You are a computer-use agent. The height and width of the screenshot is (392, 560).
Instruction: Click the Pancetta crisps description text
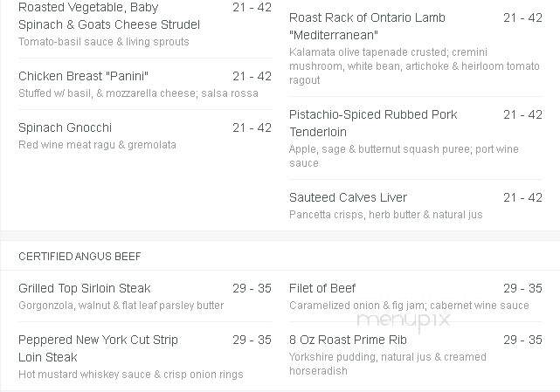click(x=386, y=215)
